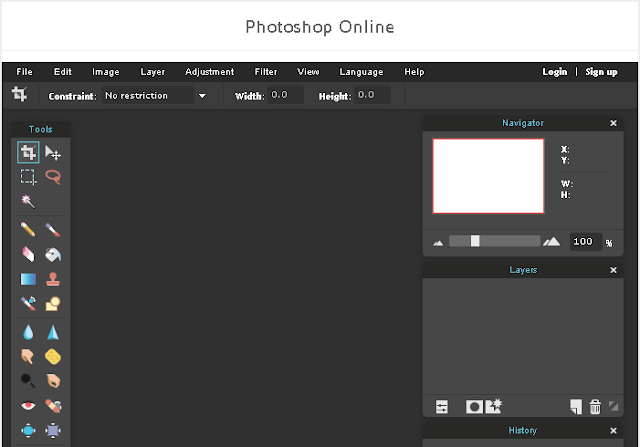Open the Filter menu

coord(266,72)
